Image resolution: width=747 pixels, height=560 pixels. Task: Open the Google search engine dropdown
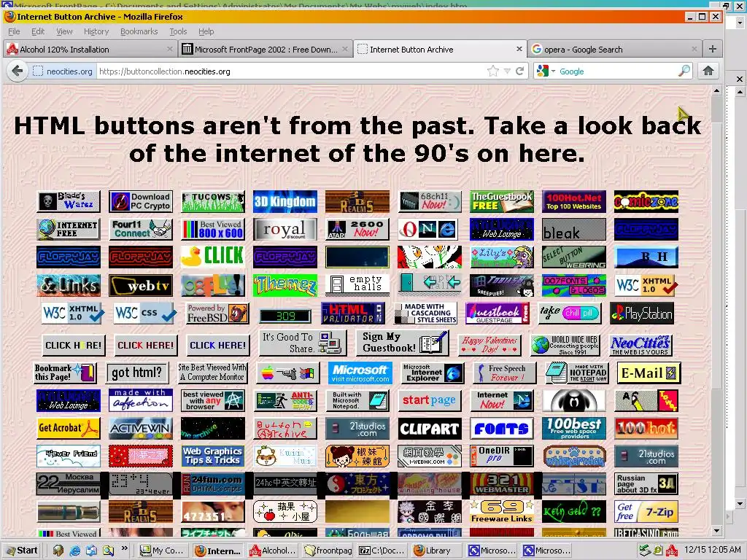pyautogui.click(x=546, y=71)
